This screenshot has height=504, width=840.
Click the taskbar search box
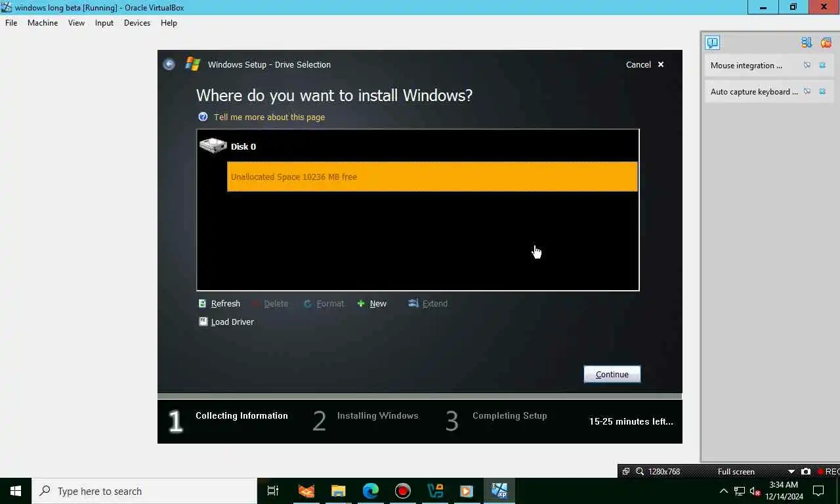(x=144, y=491)
